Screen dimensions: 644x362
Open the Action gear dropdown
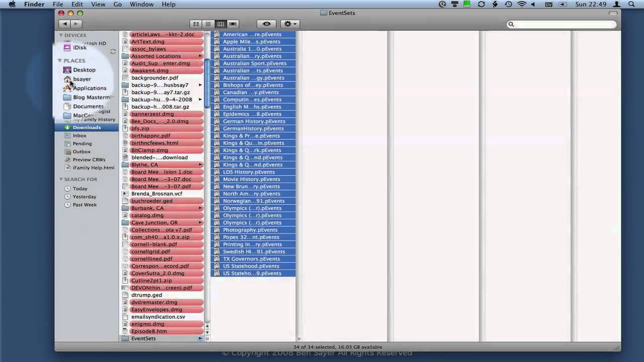coord(290,24)
